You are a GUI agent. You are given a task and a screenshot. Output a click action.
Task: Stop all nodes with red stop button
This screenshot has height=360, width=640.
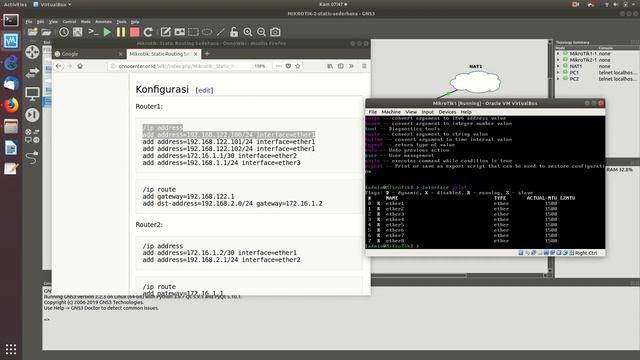point(134,32)
